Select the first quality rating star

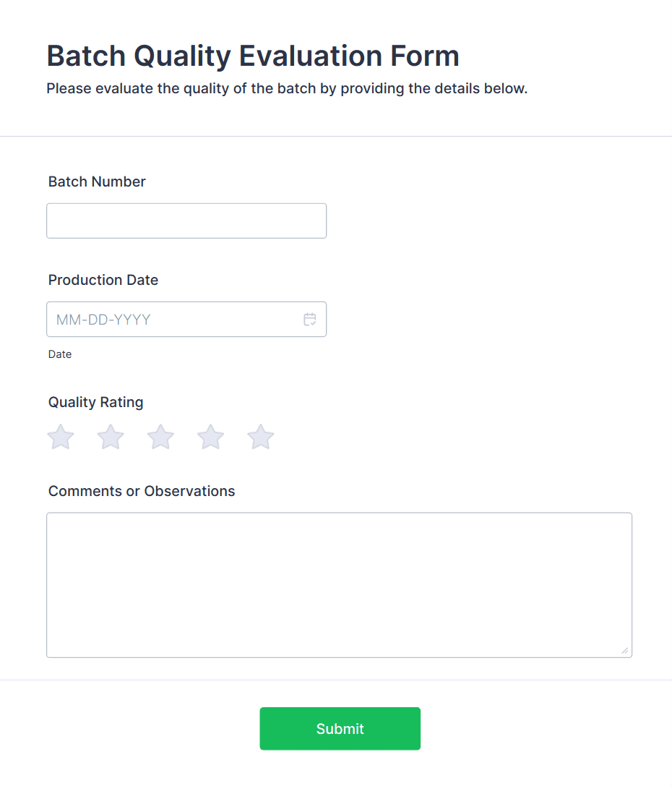(x=60, y=437)
